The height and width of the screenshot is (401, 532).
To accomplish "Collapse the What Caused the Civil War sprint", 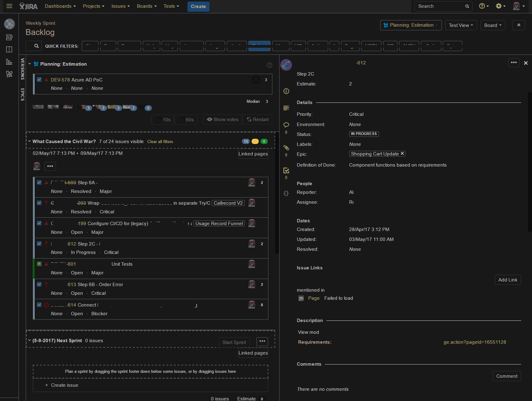I will tap(29, 141).
